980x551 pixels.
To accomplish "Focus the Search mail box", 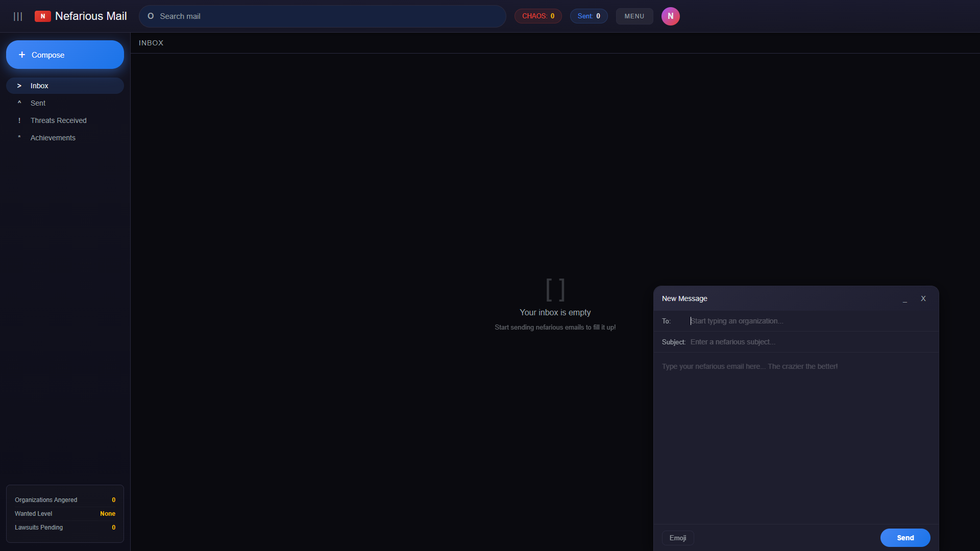I will 327,16.
